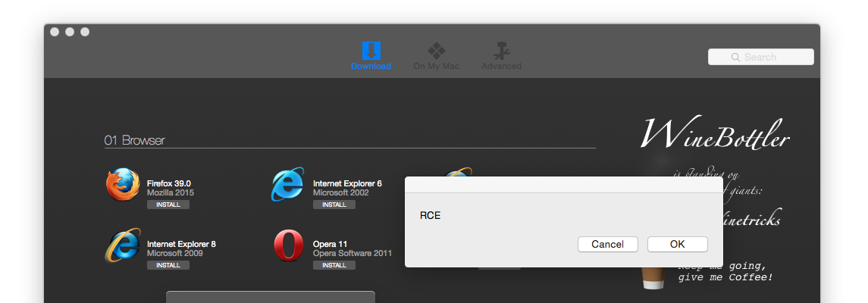Click the give me Coffee text
The height and width of the screenshot is (303, 868).
click(725, 277)
